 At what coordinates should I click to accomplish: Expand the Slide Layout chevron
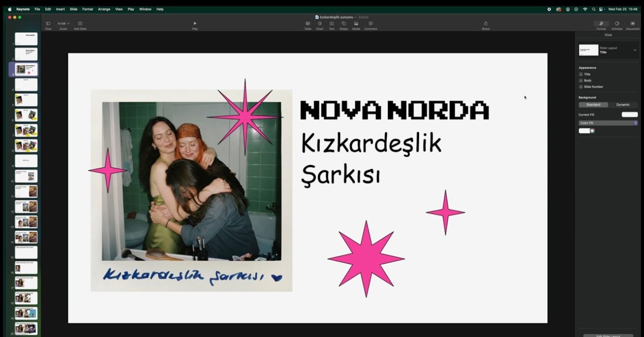coord(635,50)
